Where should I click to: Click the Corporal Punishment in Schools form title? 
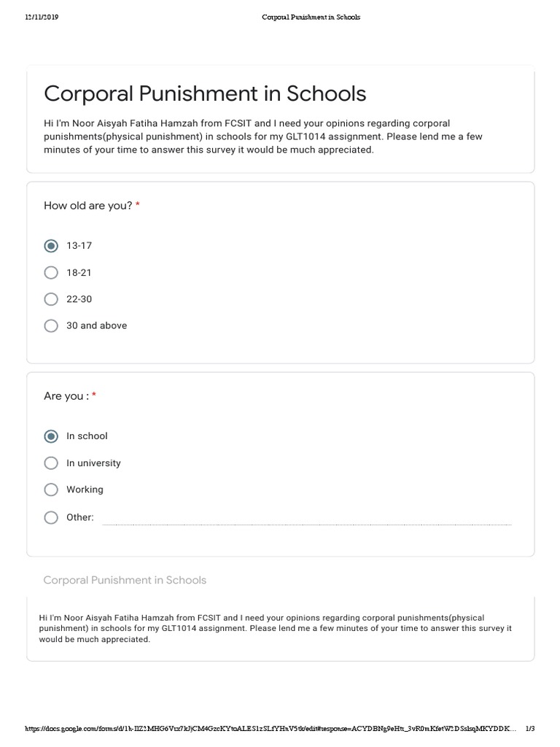coord(205,93)
